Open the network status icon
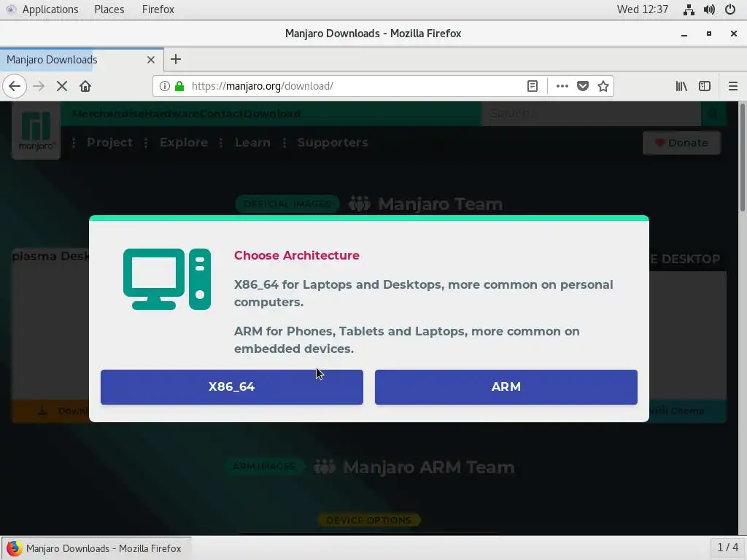Viewport: 747px width, 560px height. click(x=689, y=9)
